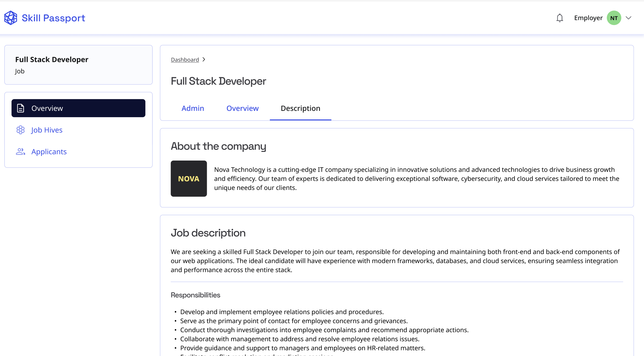Go to the Dashboard breadcrumb link
The height and width of the screenshot is (356, 644).
click(x=185, y=60)
